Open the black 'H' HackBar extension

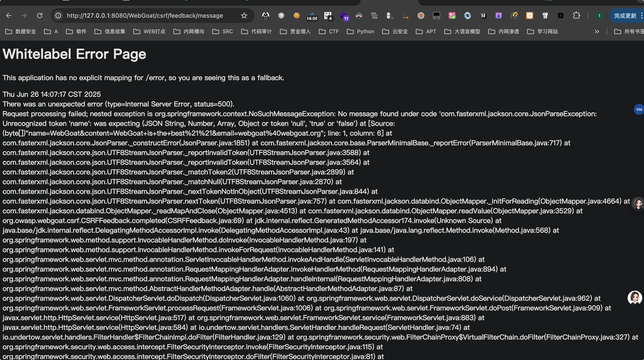pyautogui.click(x=561, y=16)
